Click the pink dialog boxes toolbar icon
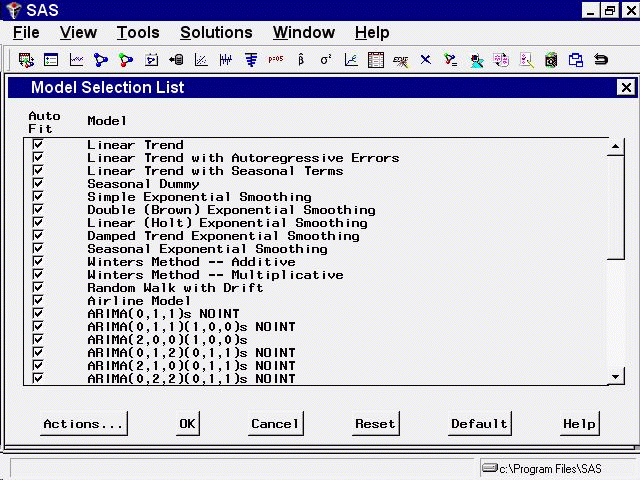 [x=501, y=60]
